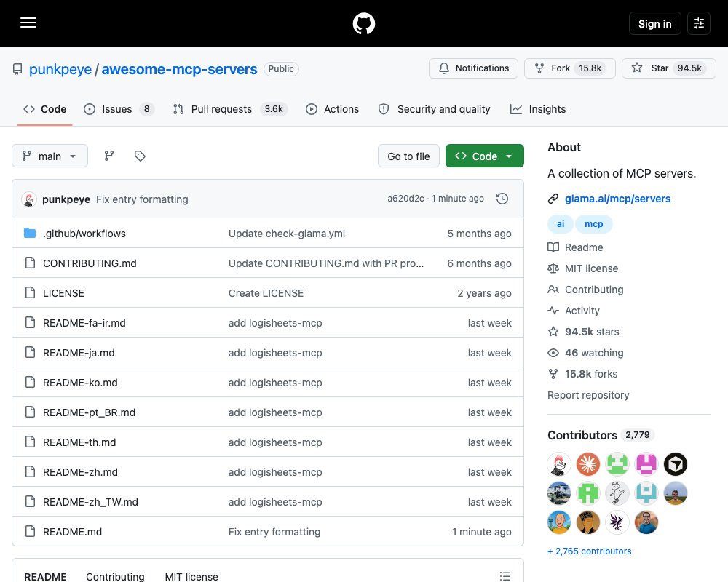The width and height of the screenshot is (728, 582).
Task: Star the repository
Action: 668,68
